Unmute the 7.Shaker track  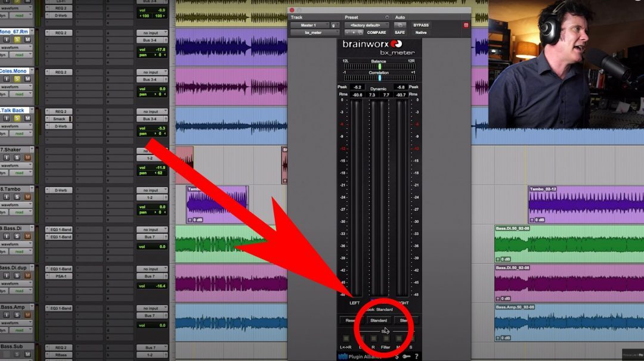[27, 157]
